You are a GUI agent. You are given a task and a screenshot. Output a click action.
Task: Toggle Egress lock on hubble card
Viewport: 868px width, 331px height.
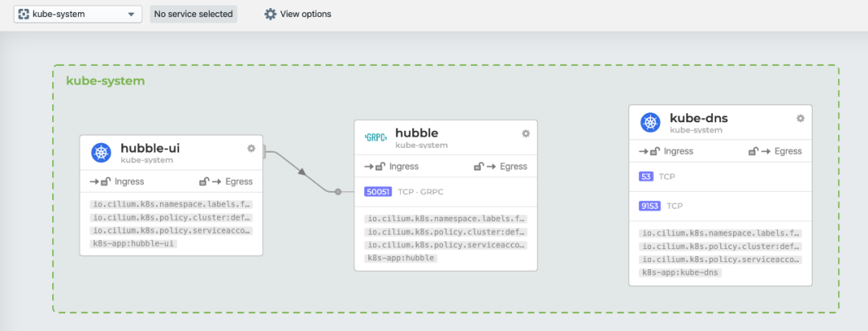point(479,166)
